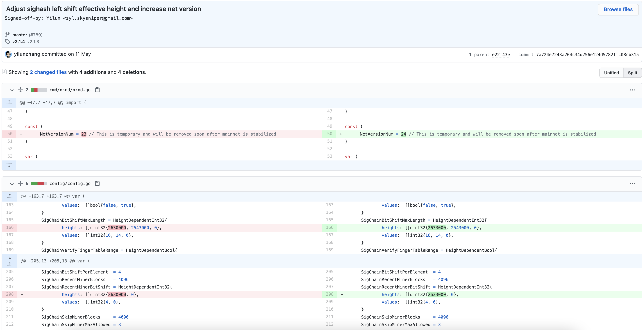Expand all lines in config.go diff

[21, 183]
